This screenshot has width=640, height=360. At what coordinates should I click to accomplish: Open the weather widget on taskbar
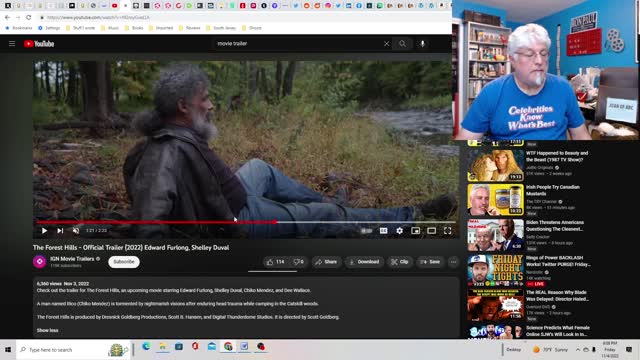tap(550, 350)
